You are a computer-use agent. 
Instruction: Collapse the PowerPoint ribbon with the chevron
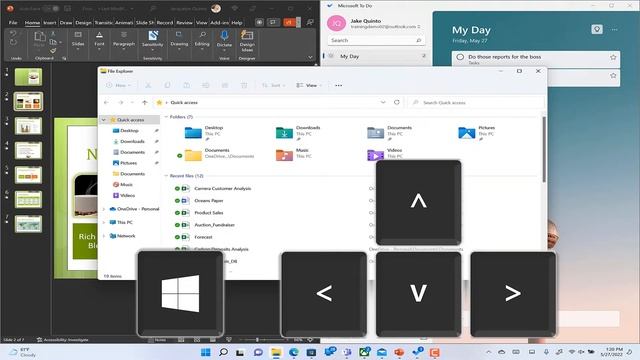click(310, 58)
